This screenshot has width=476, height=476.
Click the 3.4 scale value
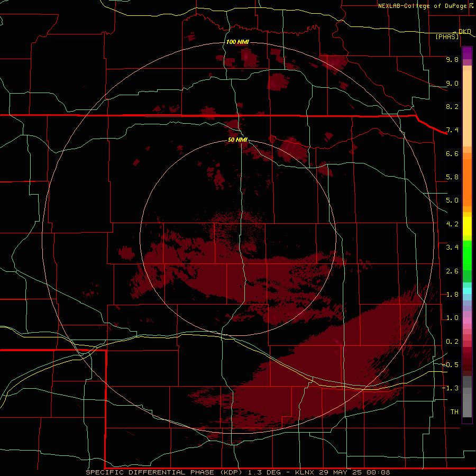pos(452,248)
